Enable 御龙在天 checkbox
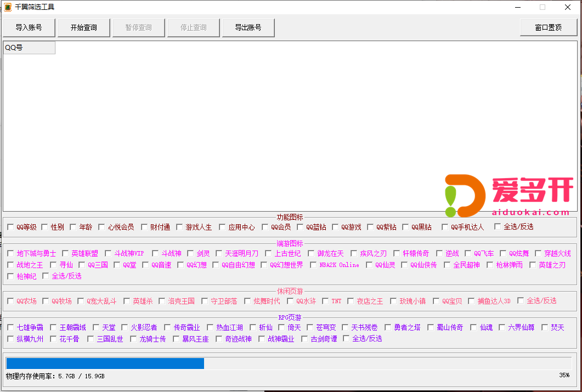The height and width of the screenshot is (392, 582). pyautogui.click(x=311, y=253)
